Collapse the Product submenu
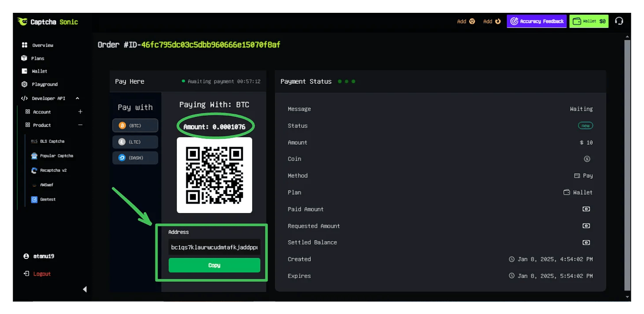 click(80, 125)
